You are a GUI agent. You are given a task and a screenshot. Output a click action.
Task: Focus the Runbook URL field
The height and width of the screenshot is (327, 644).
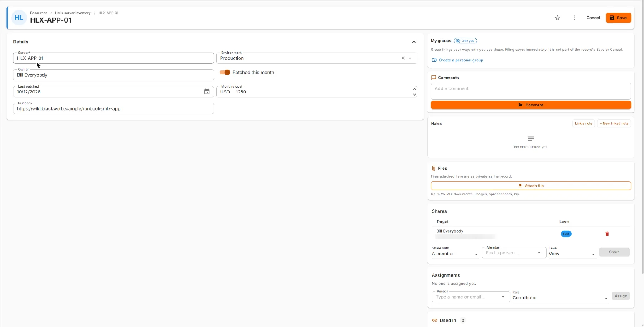(113, 109)
